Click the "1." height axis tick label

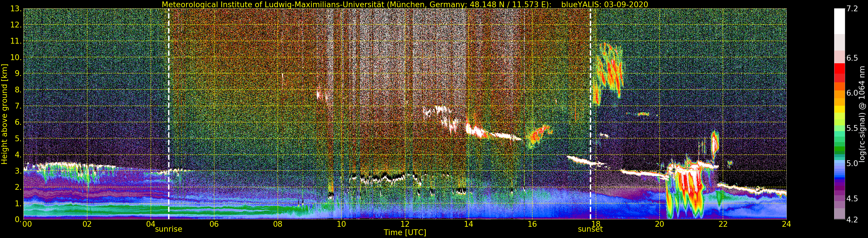pyautogui.click(x=19, y=203)
